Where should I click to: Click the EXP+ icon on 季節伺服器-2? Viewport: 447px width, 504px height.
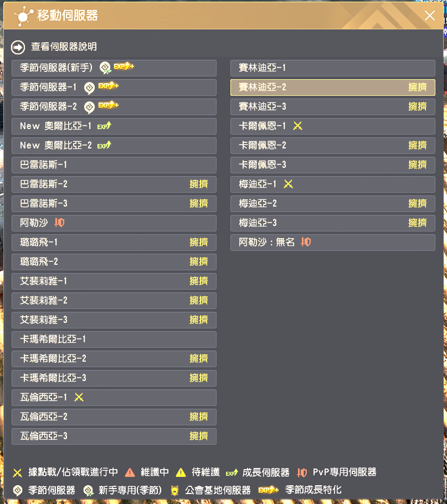pyautogui.click(x=109, y=105)
